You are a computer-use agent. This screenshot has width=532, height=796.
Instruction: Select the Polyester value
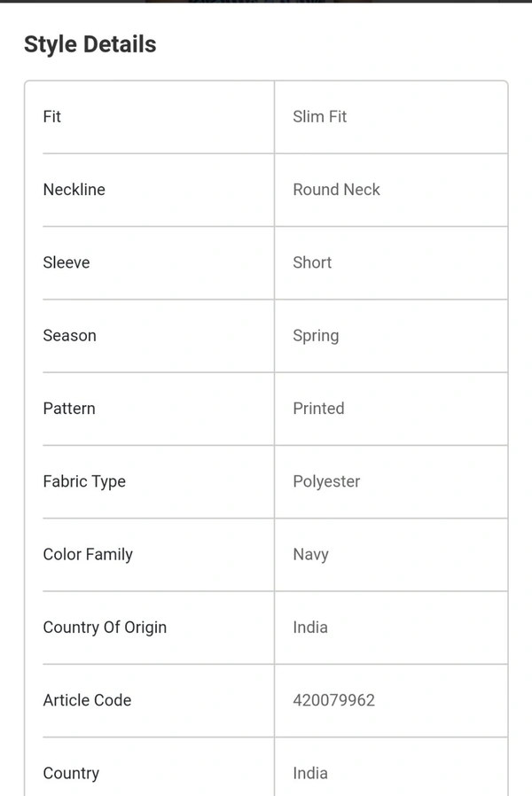point(326,481)
